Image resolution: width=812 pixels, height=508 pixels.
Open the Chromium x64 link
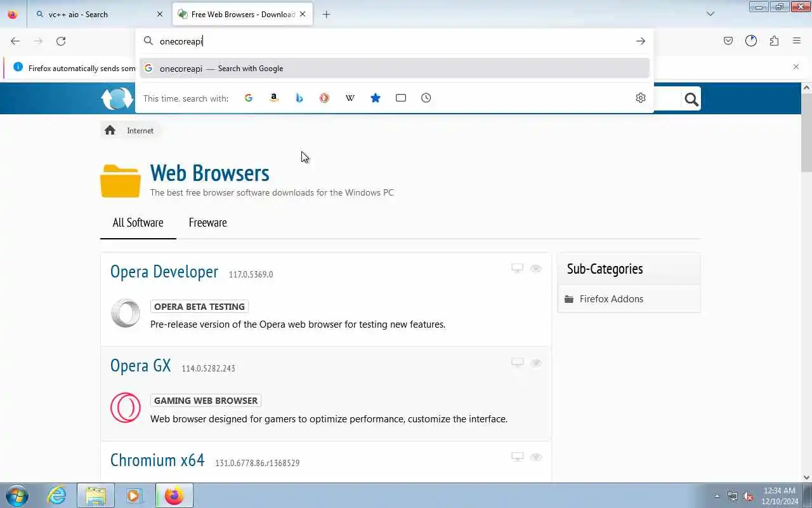tap(157, 460)
